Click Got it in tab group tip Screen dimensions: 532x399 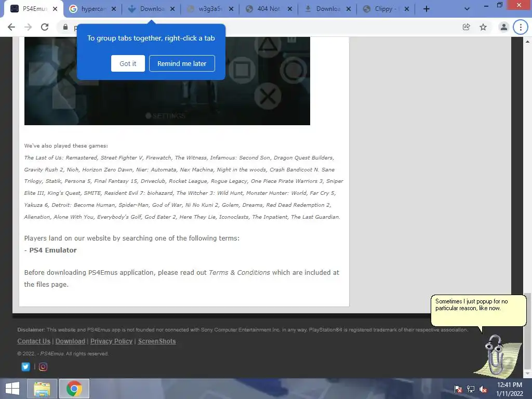(x=128, y=63)
